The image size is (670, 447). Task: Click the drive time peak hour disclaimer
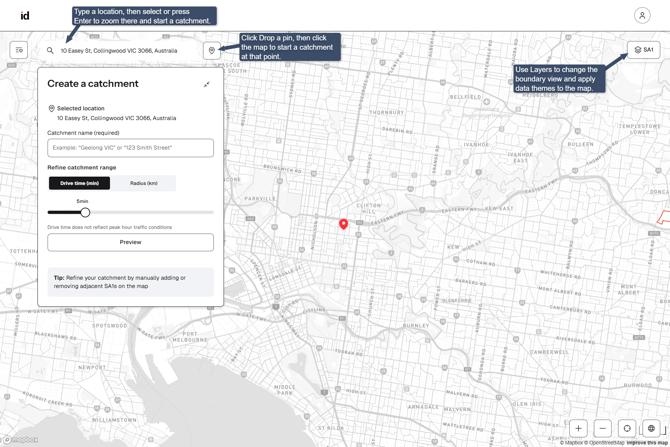pos(109,227)
